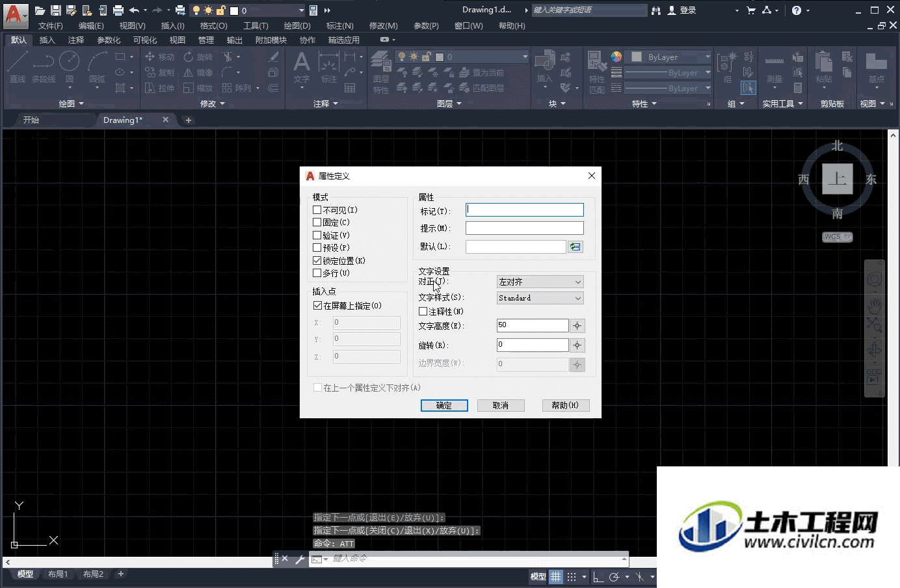Click the customize wrench in command line
Image resolution: width=900 pixels, height=588 pixels.
(x=300, y=559)
